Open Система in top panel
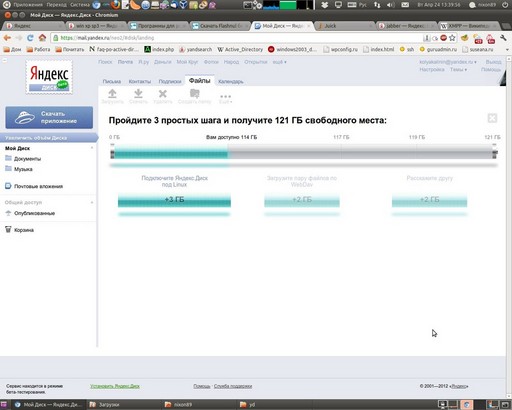The height and width of the screenshot is (410, 512). [x=79, y=5]
